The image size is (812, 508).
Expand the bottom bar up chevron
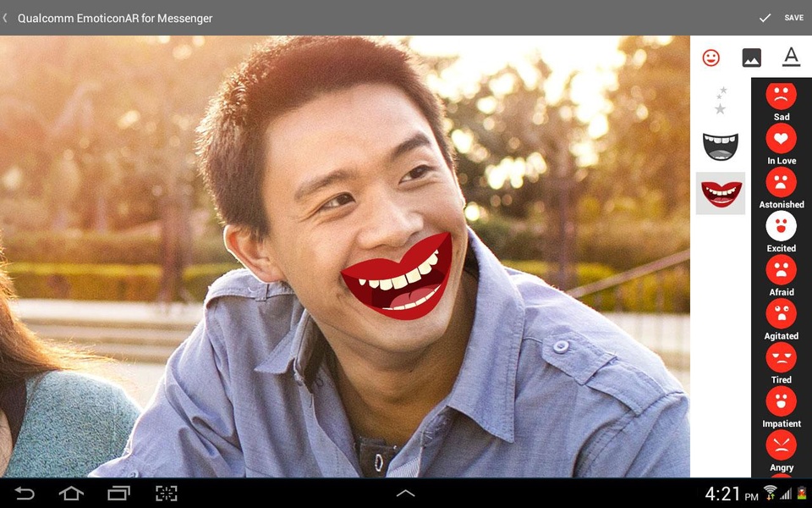point(405,494)
